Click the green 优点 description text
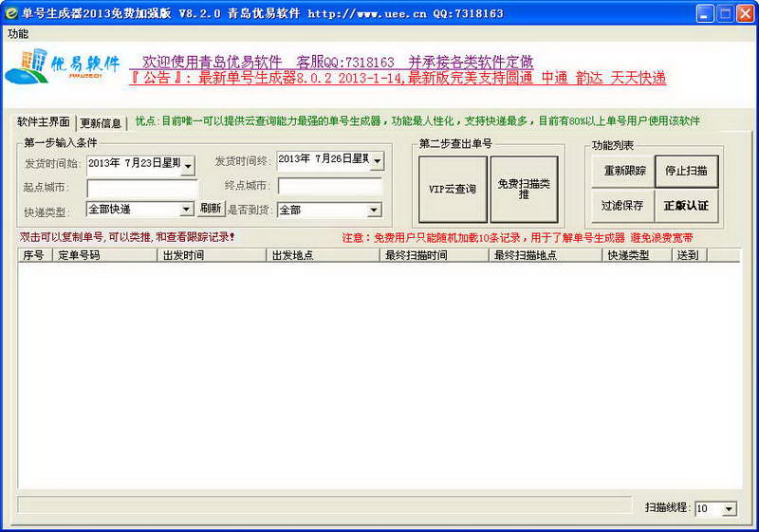Image resolution: width=759 pixels, height=532 pixels. coord(417,121)
